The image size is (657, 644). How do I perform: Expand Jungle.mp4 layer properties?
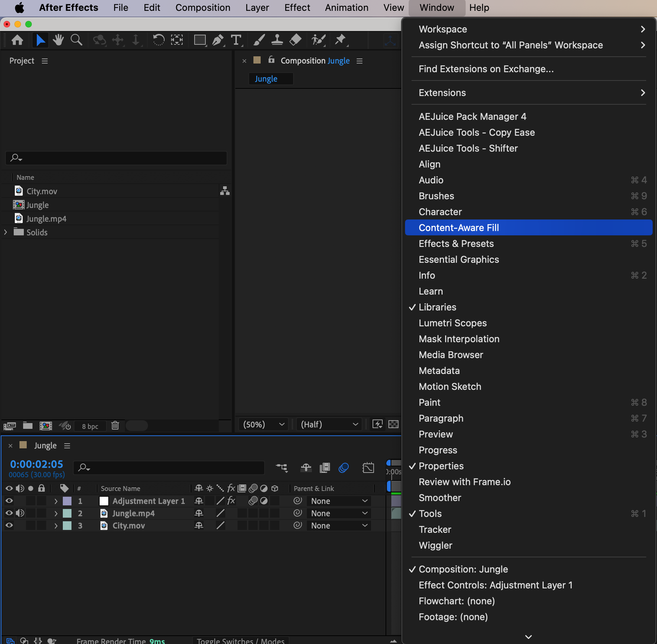56,513
